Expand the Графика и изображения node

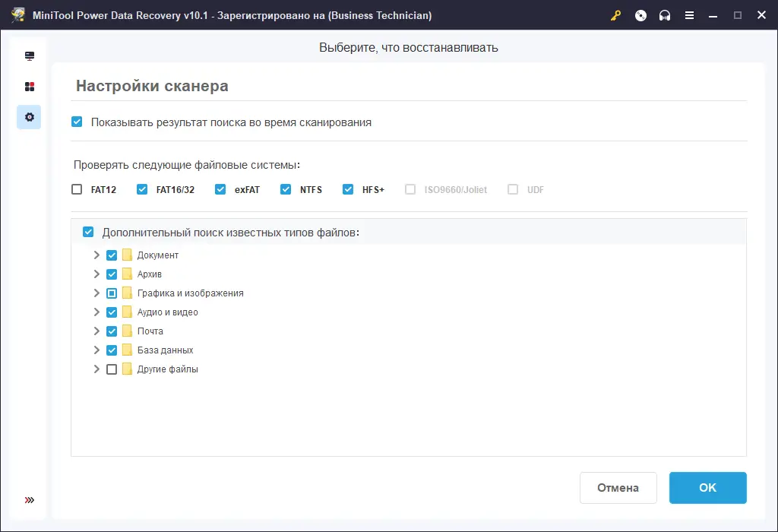pos(96,293)
